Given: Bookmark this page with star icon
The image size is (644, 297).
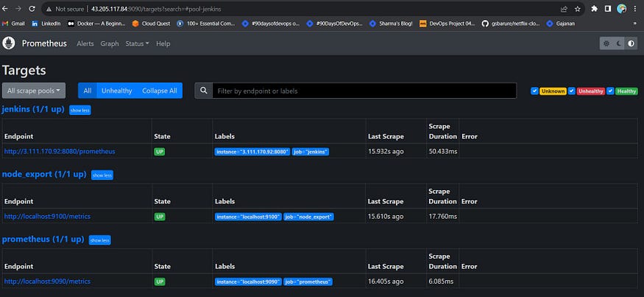Looking at the screenshot, I should click(x=578, y=9).
